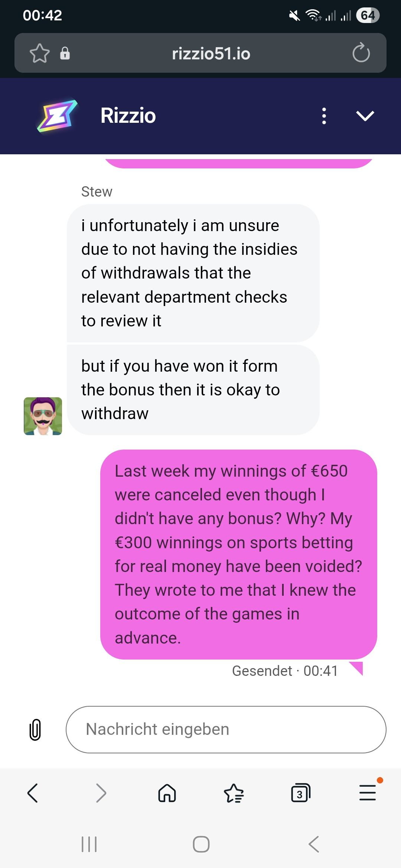Tap the Android home button
The height and width of the screenshot is (868, 401).
(x=201, y=844)
